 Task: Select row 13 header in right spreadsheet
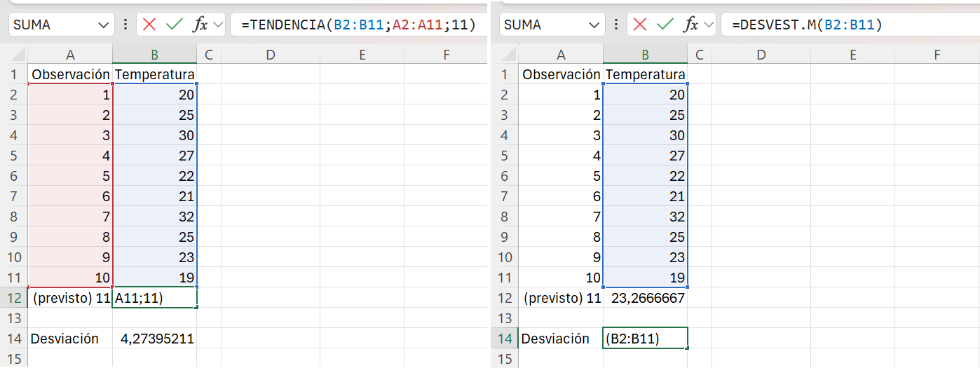(x=505, y=318)
